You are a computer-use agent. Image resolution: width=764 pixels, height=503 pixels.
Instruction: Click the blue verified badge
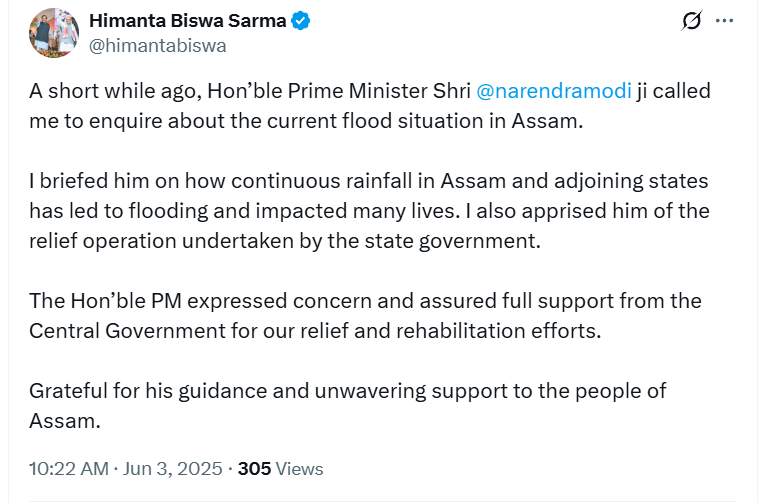point(300,21)
